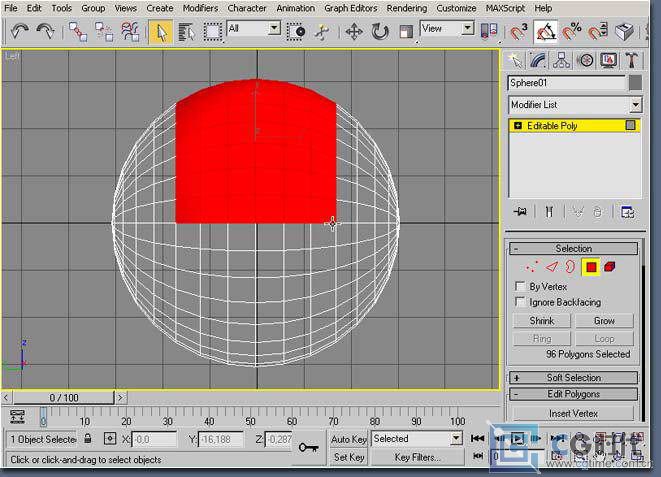
Task: Toggle the Show End Result icon
Action: click(x=549, y=212)
